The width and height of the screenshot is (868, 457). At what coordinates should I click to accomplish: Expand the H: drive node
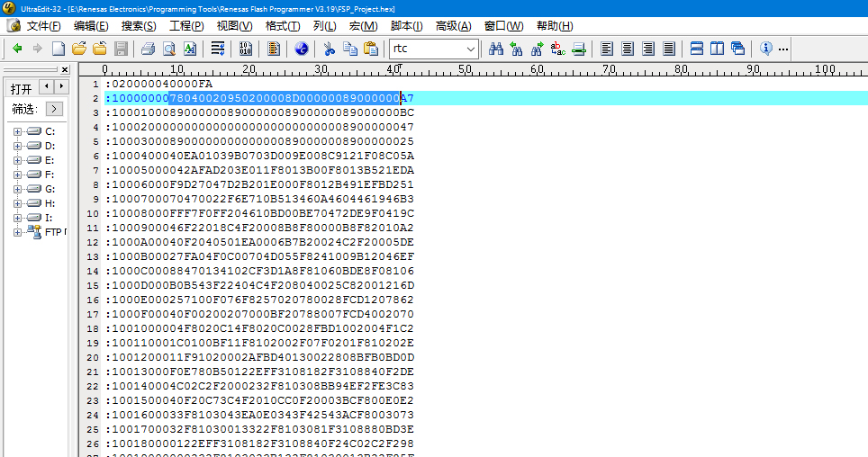(17, 203)
